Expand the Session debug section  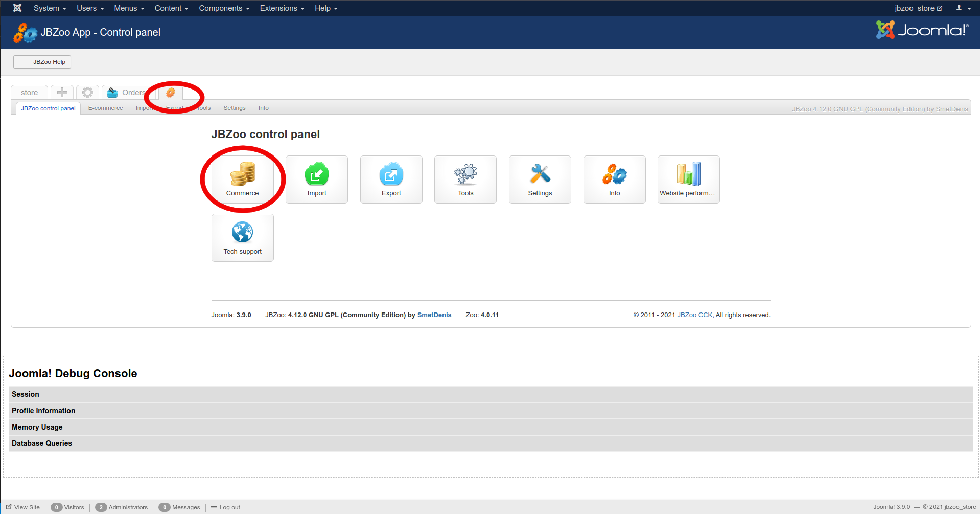(x=491, y=394)
